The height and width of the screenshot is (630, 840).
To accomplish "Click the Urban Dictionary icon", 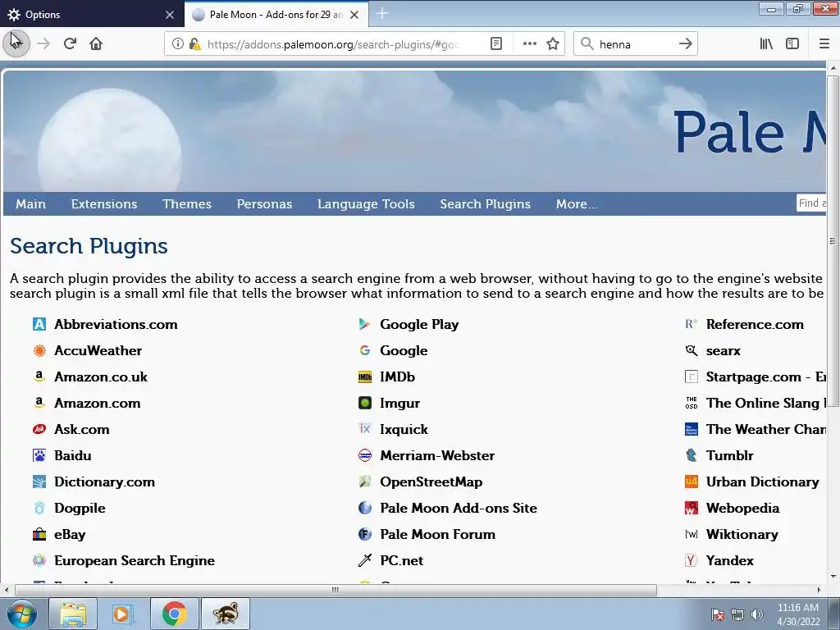I will [691, 482].
